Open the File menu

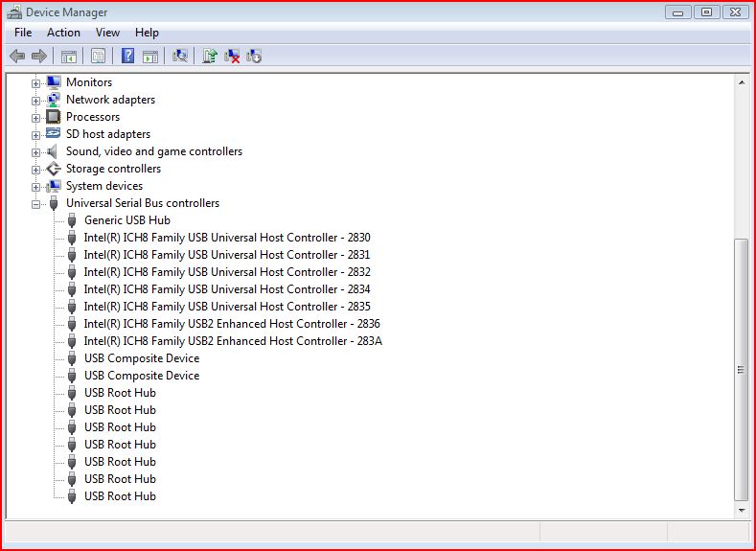coord(23,33)
